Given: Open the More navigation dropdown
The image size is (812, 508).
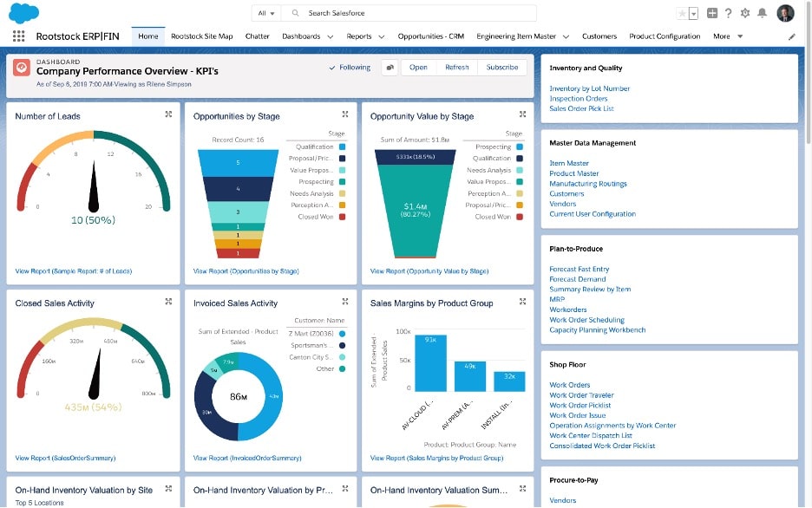Looking at the screenshot, I should (x=728, y=36).
